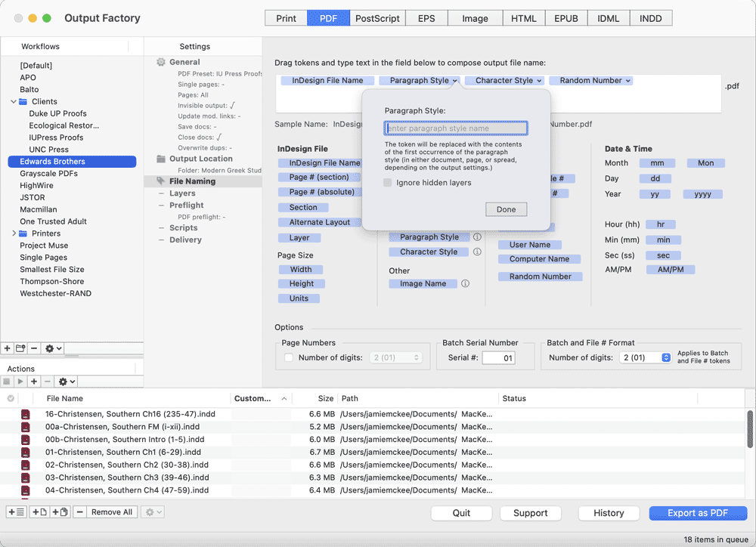Click the file queue vertical scrollbar

click(x=750, y=429)
